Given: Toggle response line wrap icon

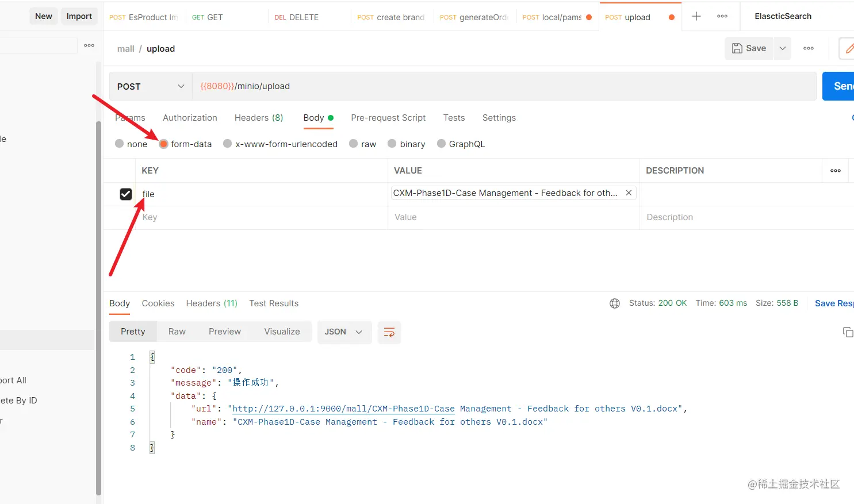Looking at the screenshot, I should click(x=389, y=332).
